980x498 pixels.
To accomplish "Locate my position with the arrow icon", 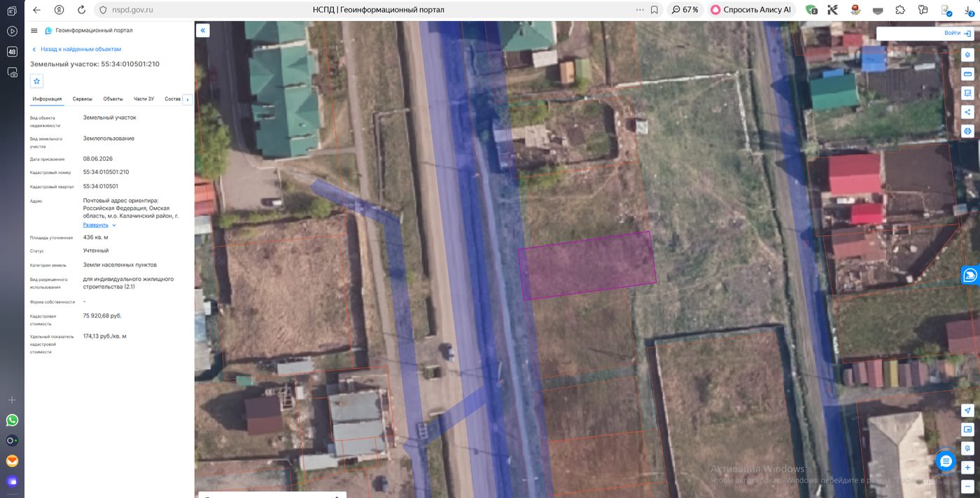I will click(968, 411).
